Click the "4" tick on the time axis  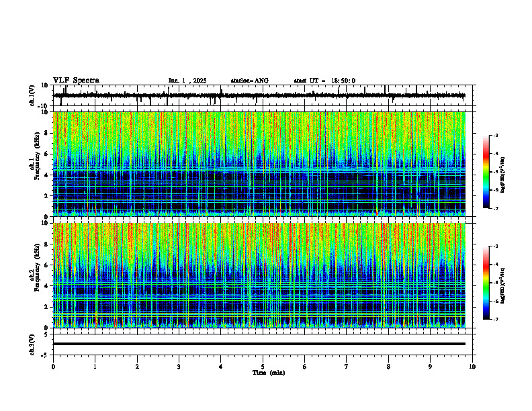(221, 367)
